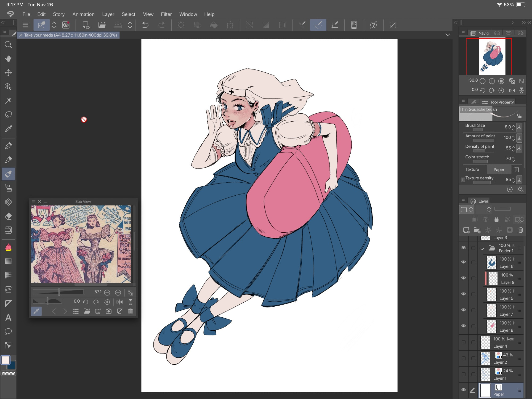Image resolution: width=532 pixels, height=399 pixels.
Task: Import image into Sub View
Action: point(87,311)
